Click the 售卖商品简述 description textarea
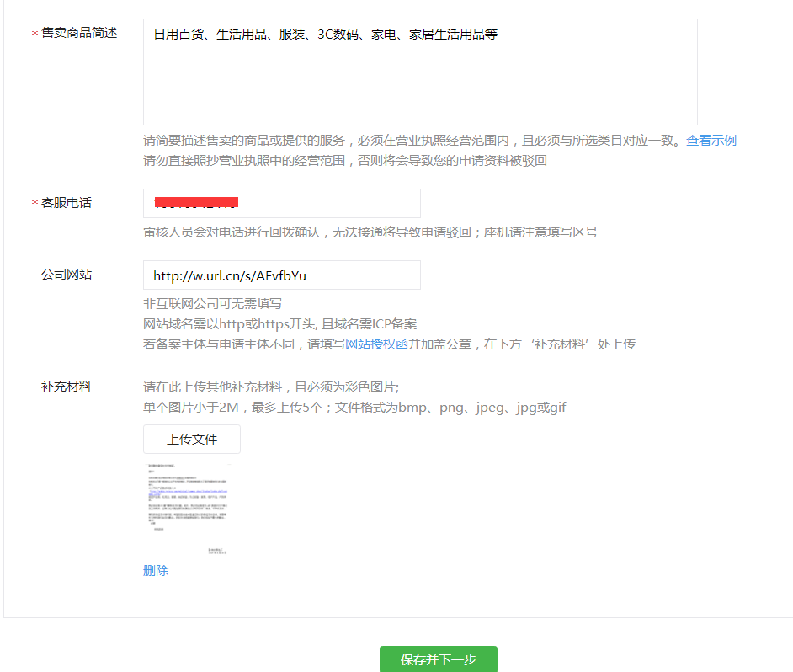Image resolution: width=793 pixels, height=672 pixels. 420,72
